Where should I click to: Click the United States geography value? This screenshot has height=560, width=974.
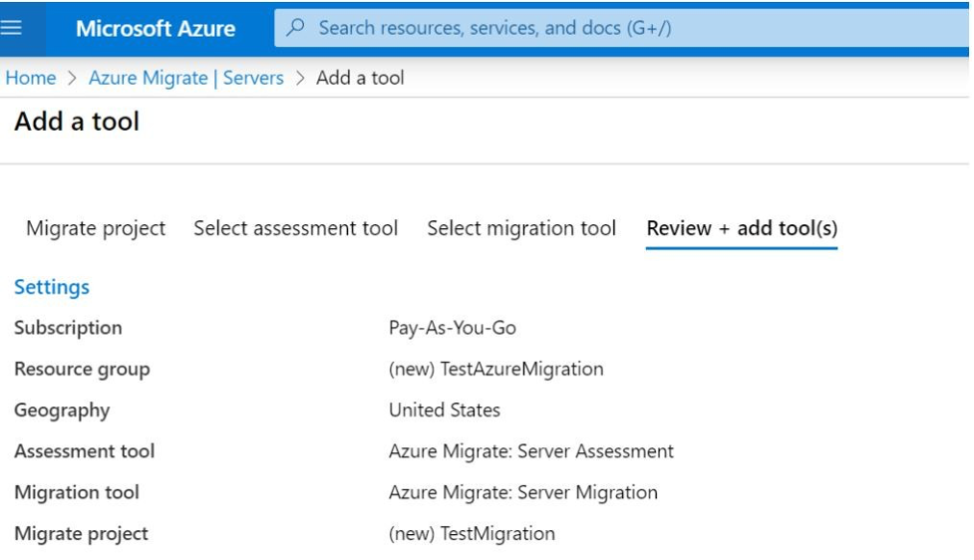pyautogui.click(x=445, y=411)
